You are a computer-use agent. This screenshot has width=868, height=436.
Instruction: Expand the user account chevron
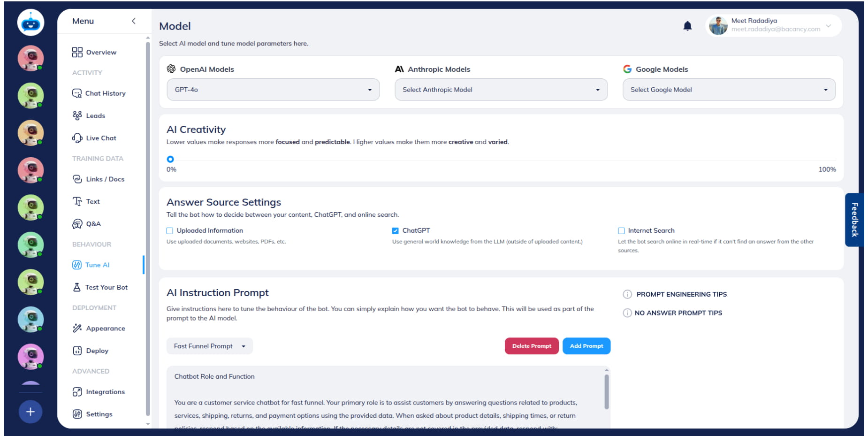[828, 26]
